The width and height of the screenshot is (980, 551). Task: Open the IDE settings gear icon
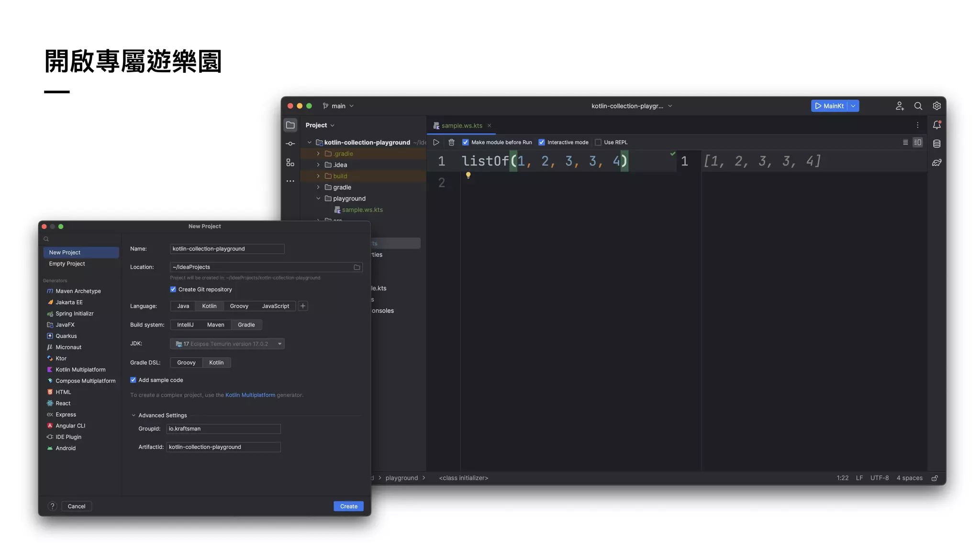[936, 106]
